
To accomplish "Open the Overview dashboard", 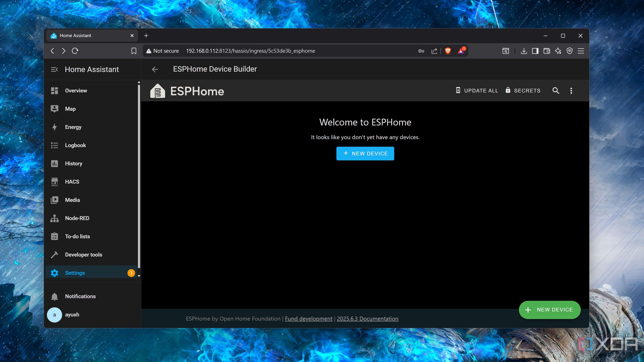I will pos(91,91).
